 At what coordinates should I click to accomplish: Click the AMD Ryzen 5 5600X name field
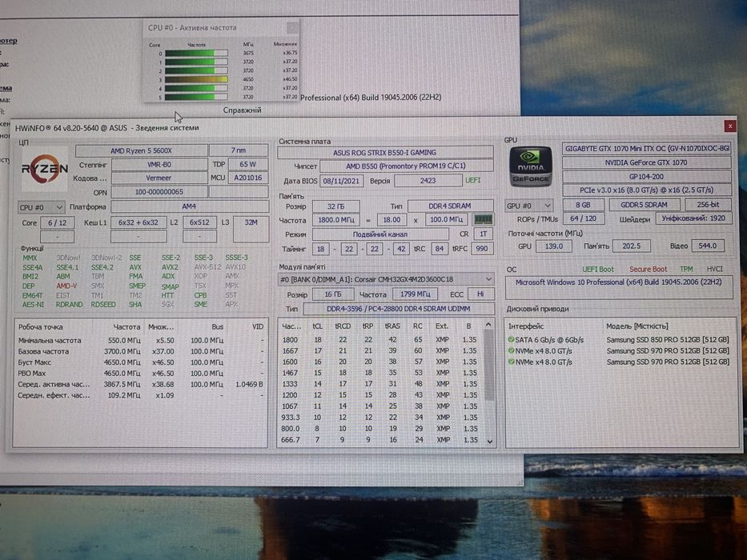(x=142, y=150)
